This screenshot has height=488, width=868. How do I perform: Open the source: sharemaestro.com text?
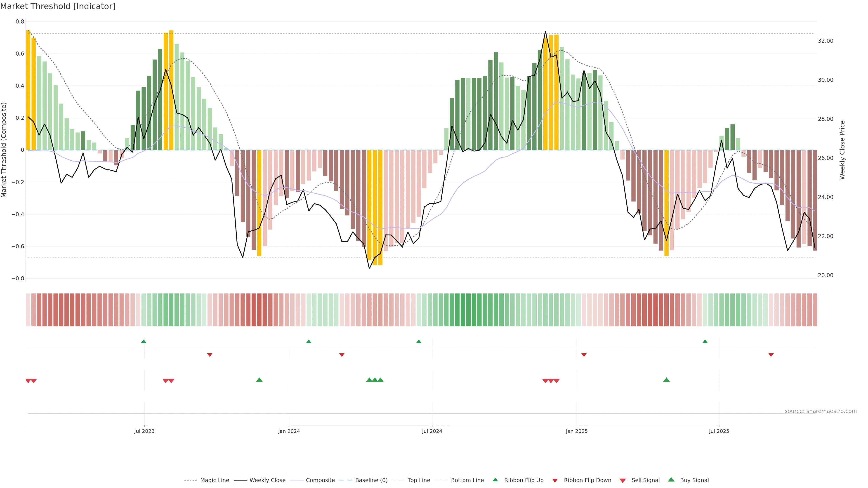coord(821,411)
